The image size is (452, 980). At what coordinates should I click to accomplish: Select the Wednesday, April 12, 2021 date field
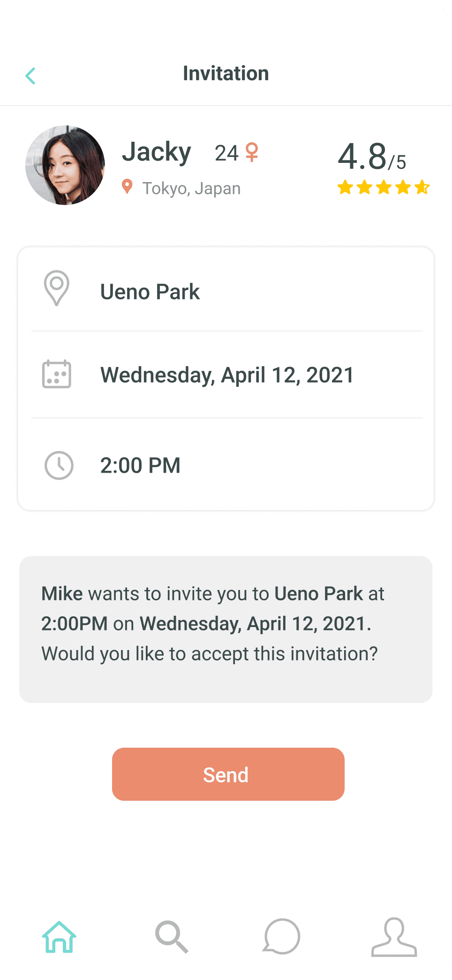227,375
